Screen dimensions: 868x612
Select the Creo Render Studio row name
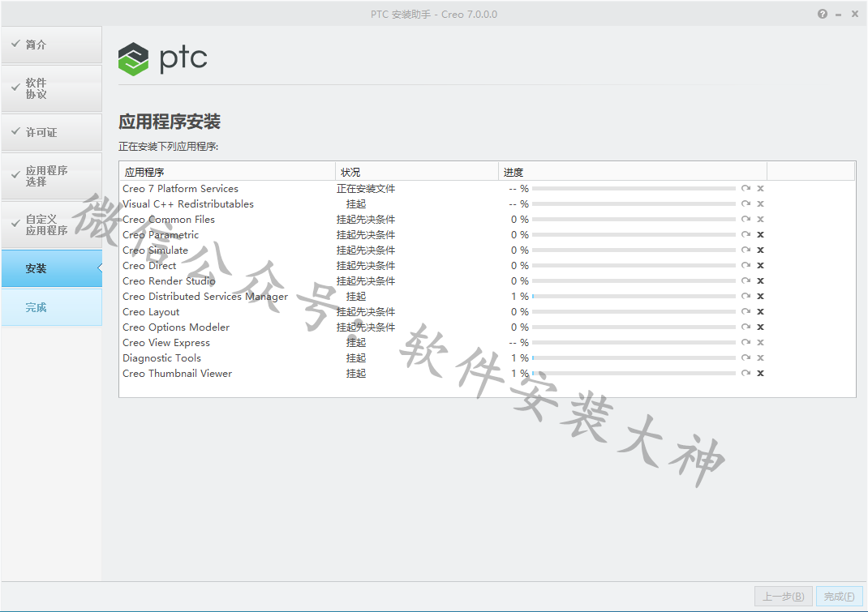tap(169, 281)
